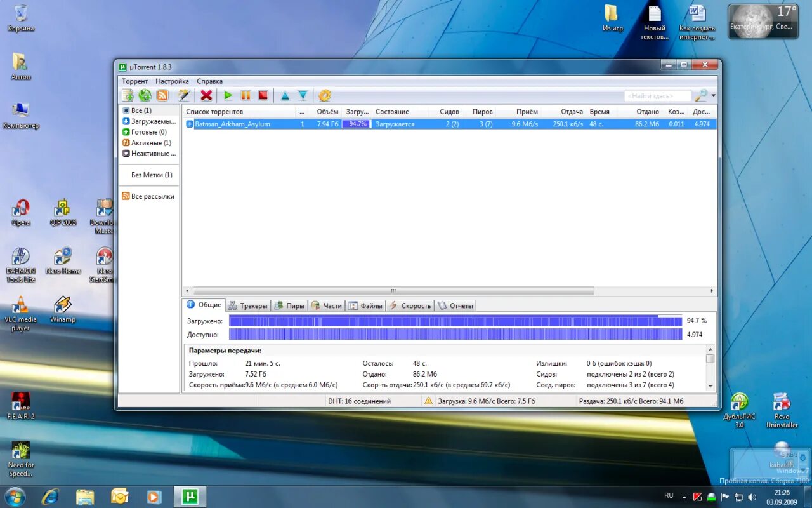Switch to the Отчёты tab
Image resolution: width=812 pixels, height=508 pixels.
coord(455,305)
